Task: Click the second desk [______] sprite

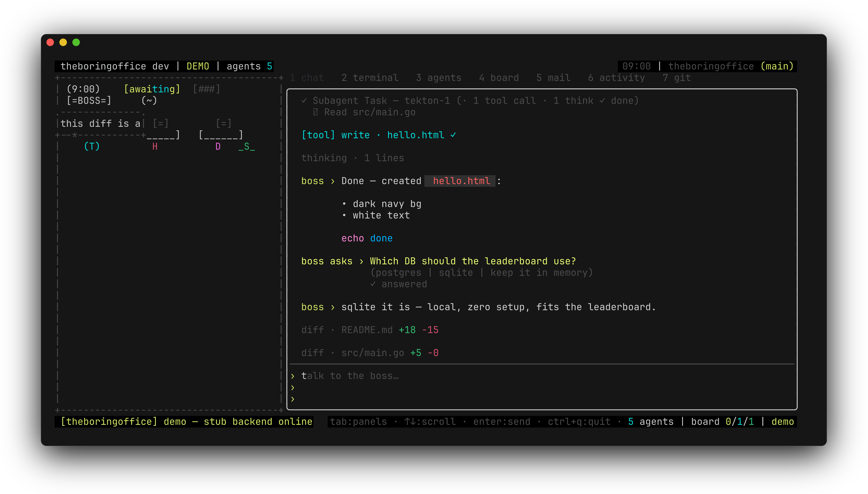Action: (221, 135)
